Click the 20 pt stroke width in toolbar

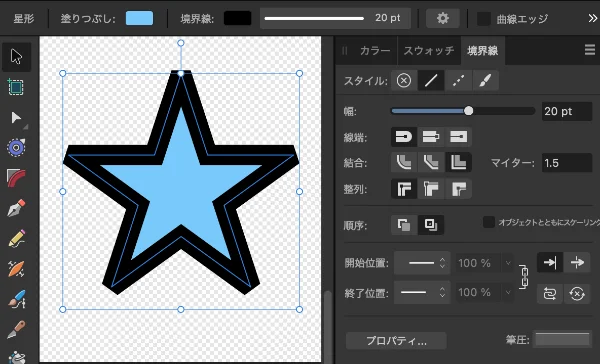[x=388, y=18]
